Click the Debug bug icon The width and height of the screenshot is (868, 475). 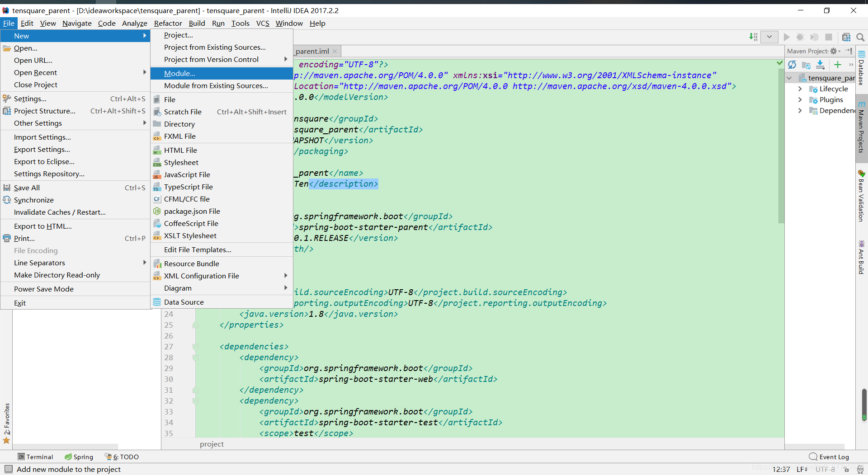point(800,37)
